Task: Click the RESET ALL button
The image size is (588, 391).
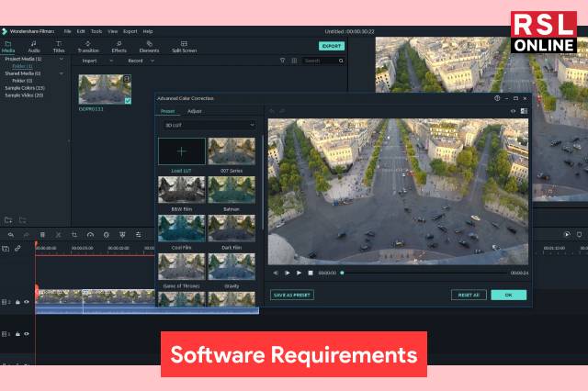Action: 469,296
